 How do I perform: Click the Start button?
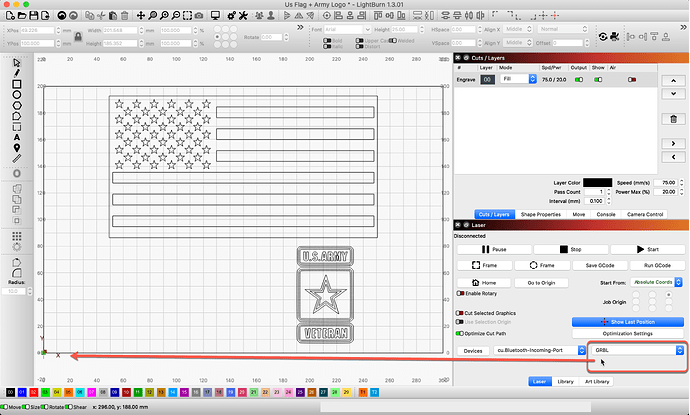coord(647,249)
